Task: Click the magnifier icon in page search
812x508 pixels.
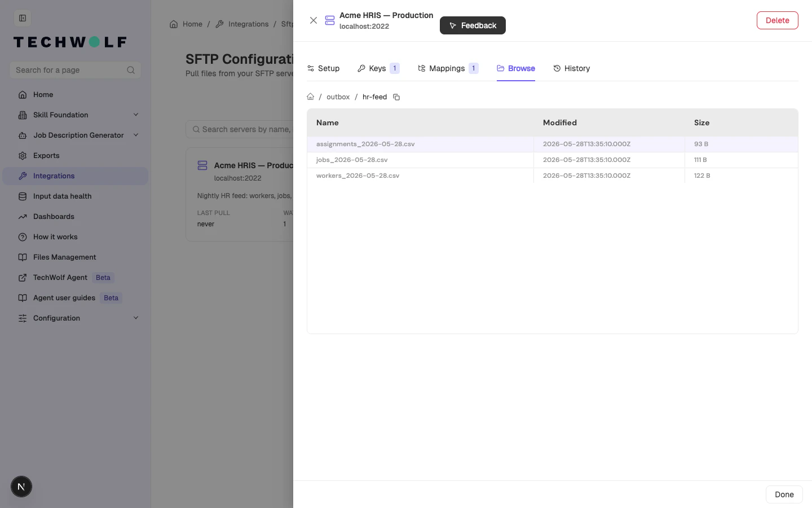Action: (131, 70)
